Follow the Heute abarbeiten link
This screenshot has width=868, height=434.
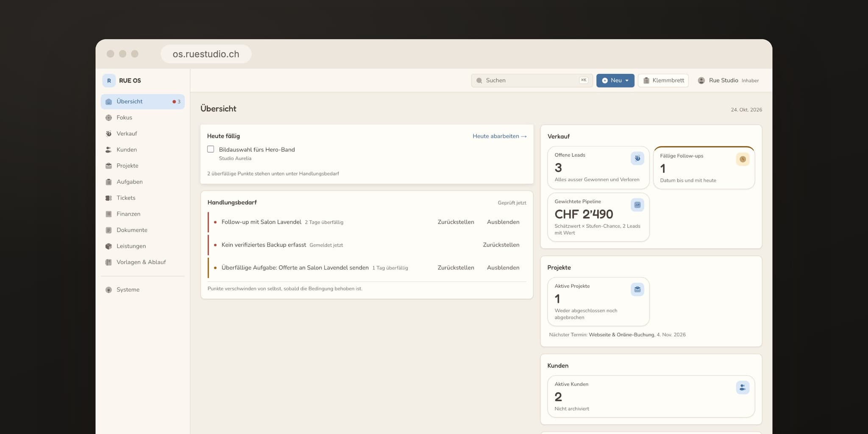(x=500, y=136)
